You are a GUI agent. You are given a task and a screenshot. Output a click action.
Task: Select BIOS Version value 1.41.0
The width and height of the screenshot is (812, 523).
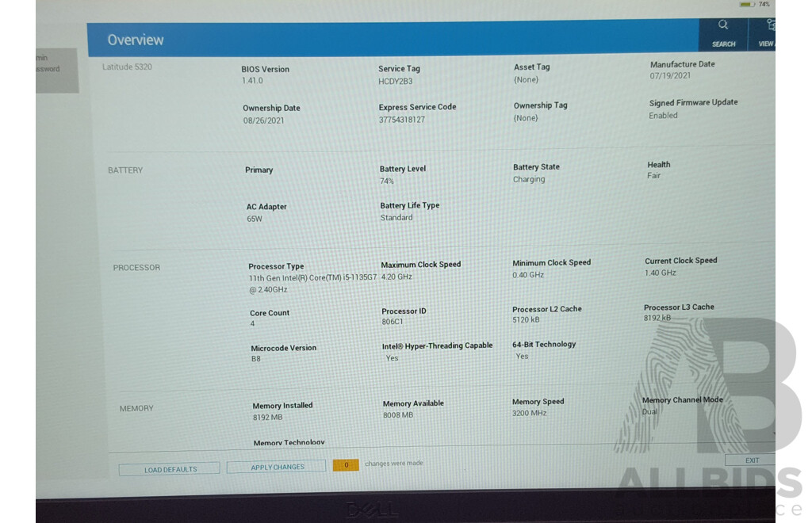coord(252,81)
